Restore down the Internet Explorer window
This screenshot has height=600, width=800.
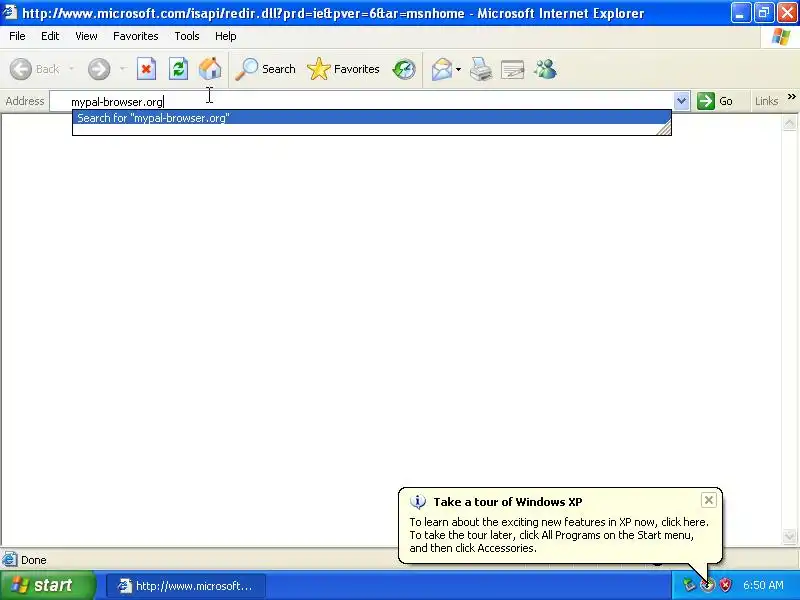coord(764,13)
